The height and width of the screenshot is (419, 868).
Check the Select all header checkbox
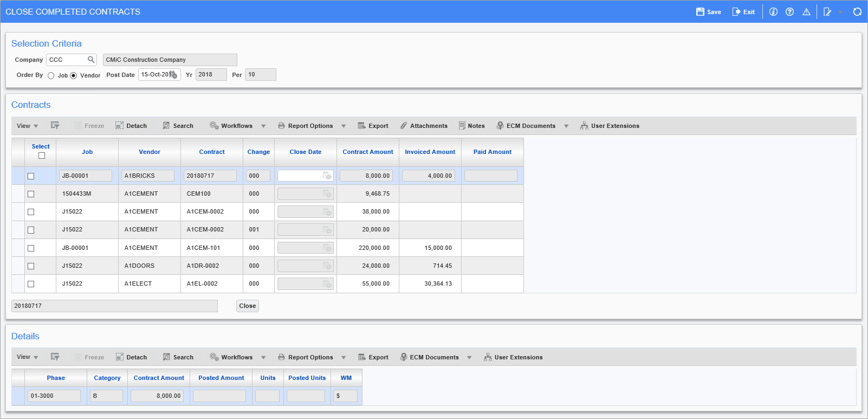pos(42,156)
